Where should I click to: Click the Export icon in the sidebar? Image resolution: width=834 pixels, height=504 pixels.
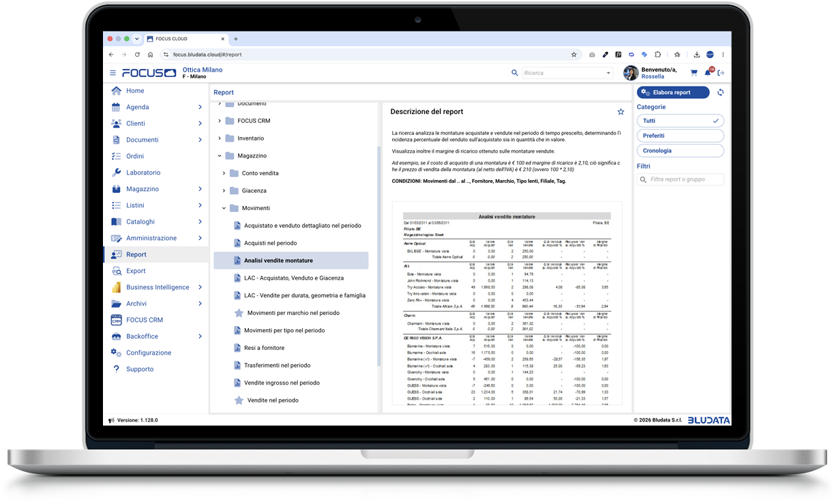(116, 271)
